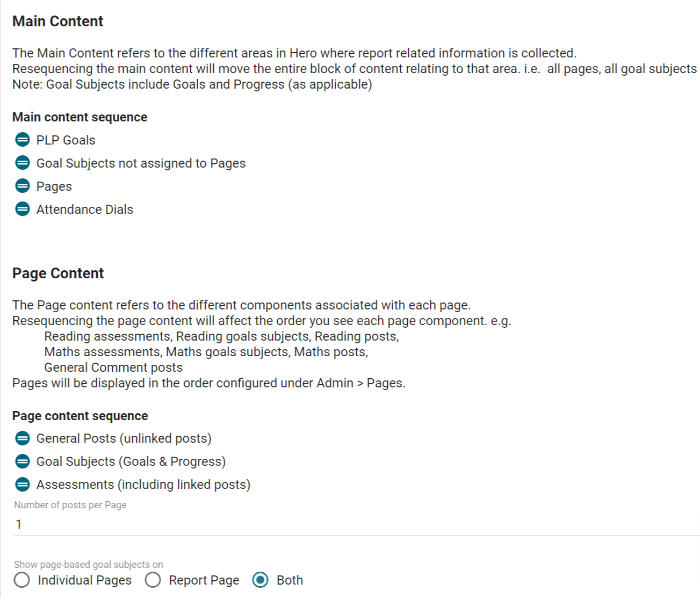Click the drag icon next to Assessments

point(23,485)
